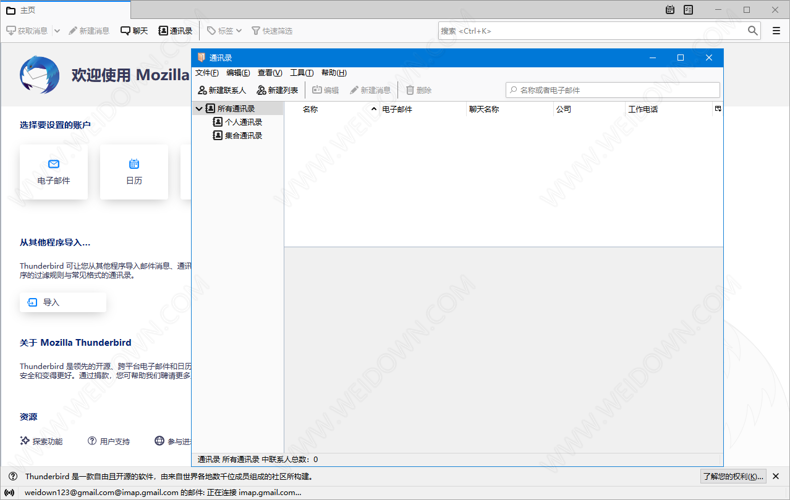The width and height of the screenshot is (790, 500).
Task: Click 新建联系人 new contact button
Action: tap(222, 90)
